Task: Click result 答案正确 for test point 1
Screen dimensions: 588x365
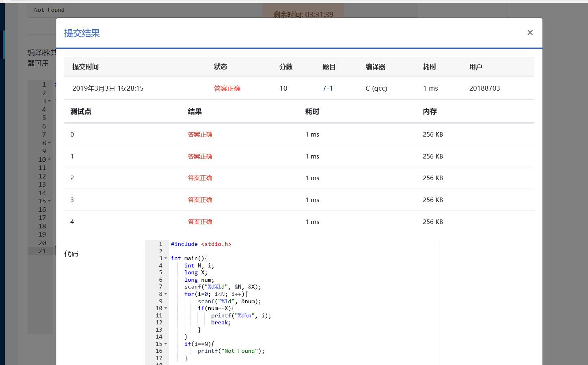Action: click(200, 156)
